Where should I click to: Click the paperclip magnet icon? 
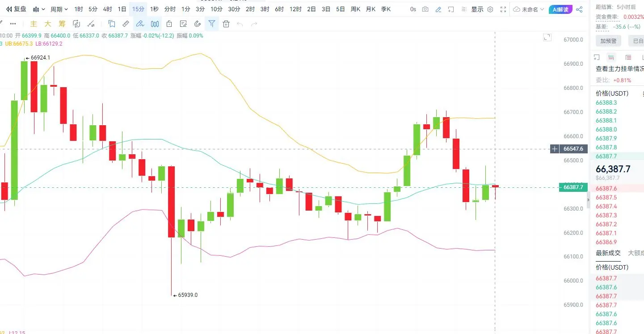[198, 24]
